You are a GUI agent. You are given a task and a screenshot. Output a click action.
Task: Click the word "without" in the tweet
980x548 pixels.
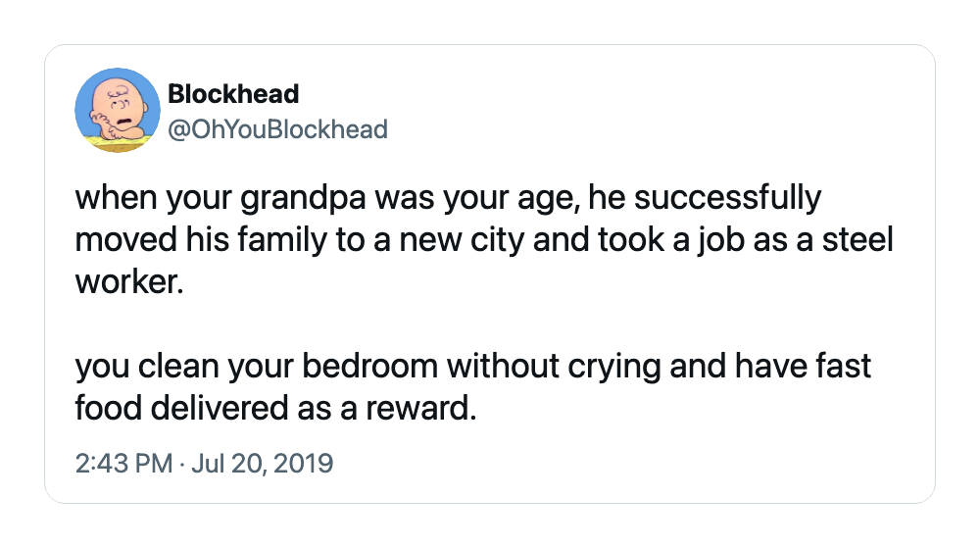tap(503, 367)
